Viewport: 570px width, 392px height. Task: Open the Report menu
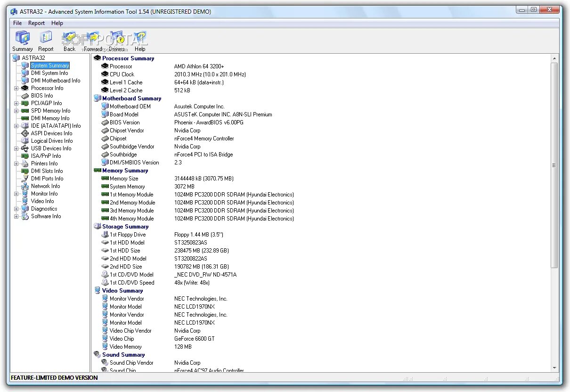(36, 23)
